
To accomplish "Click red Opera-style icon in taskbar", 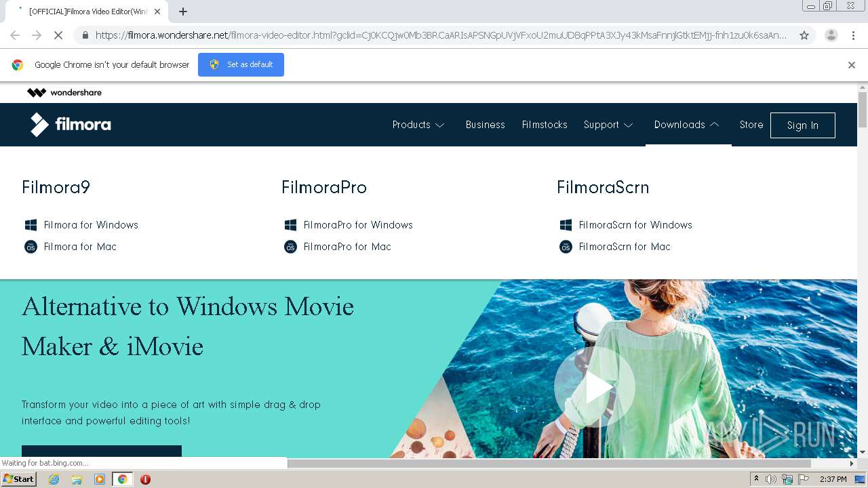I will 145,479.
